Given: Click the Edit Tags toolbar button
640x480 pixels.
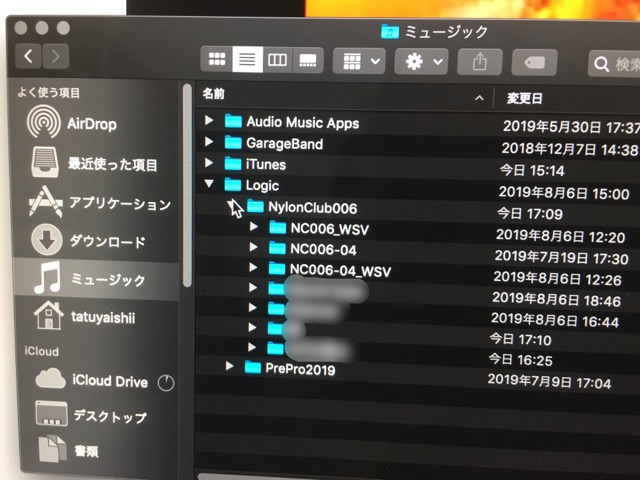Looking at the screenshot, I should click(534, 62).
